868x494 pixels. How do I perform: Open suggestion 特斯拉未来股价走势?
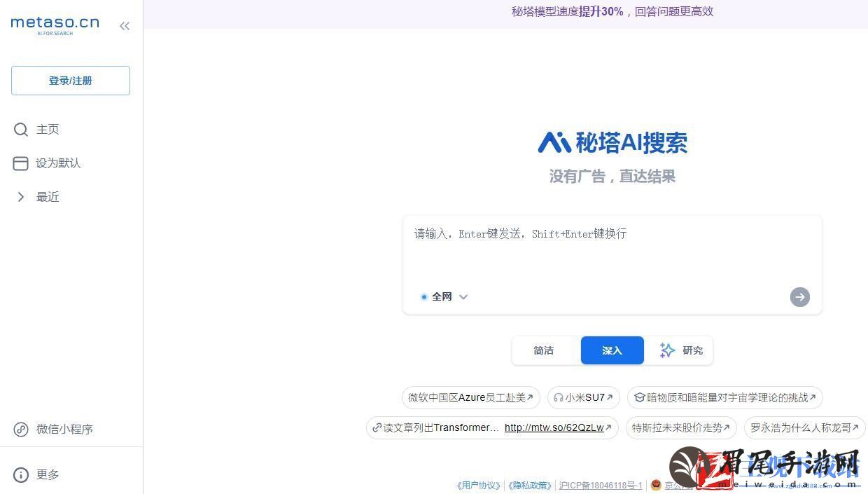pos(682,427)
